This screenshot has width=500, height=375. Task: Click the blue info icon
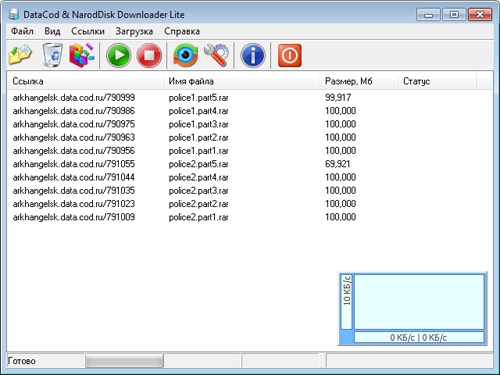[253, 55]
